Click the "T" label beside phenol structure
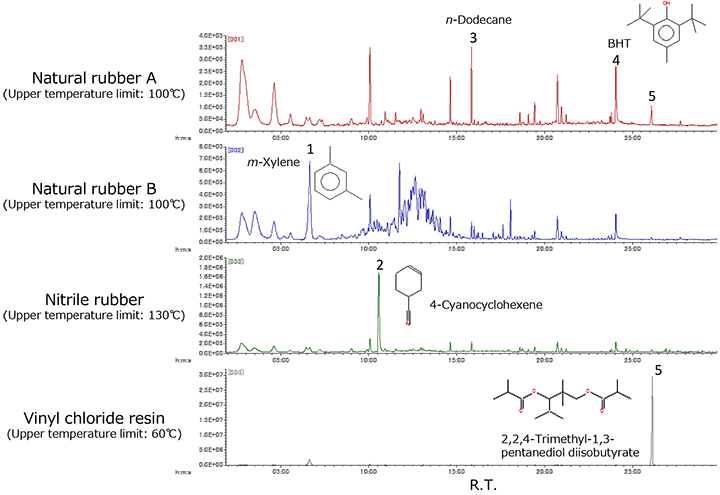The height and width of the screenshot is (495, 720). (x=627, y=44)
